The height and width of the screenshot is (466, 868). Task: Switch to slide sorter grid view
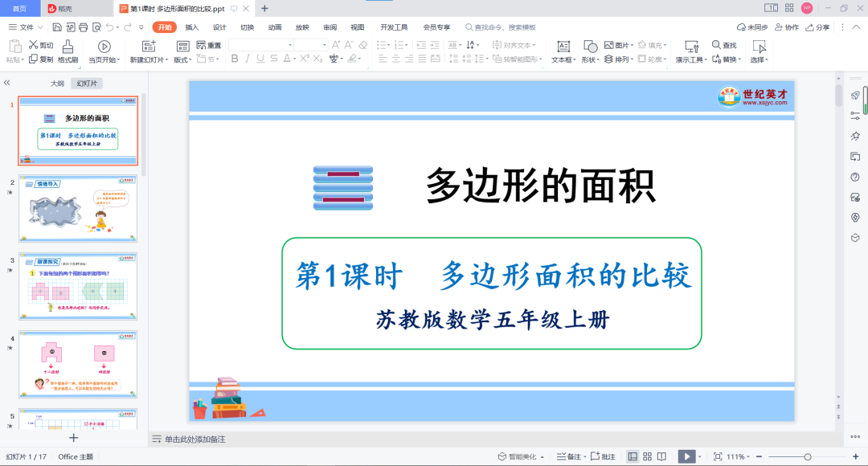coord(648,456)
